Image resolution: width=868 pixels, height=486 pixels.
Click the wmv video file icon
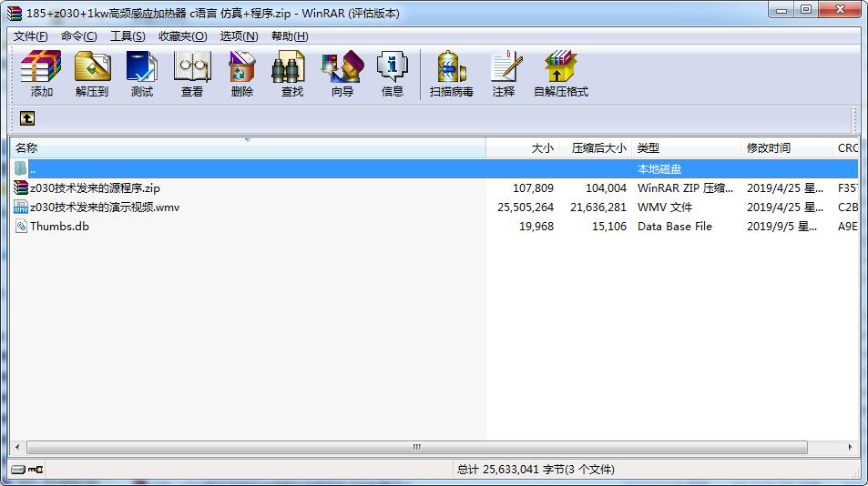coord(21,208)
